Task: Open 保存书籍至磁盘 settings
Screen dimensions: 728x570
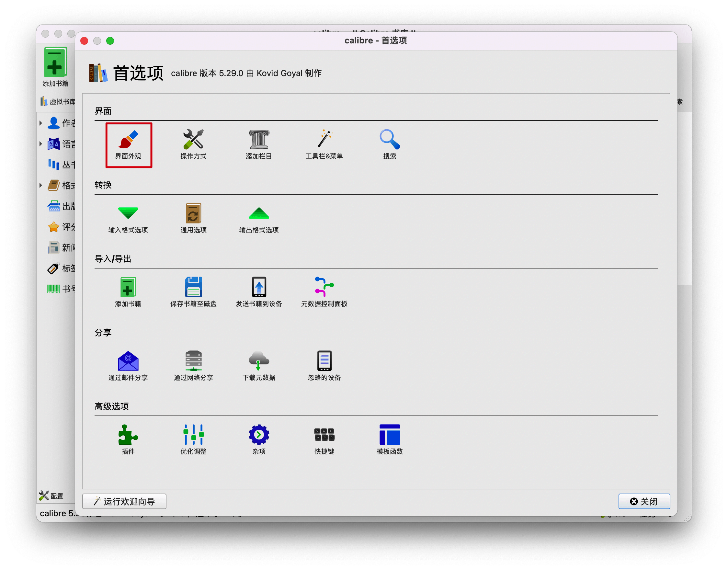Action: [x=194, y=293]
